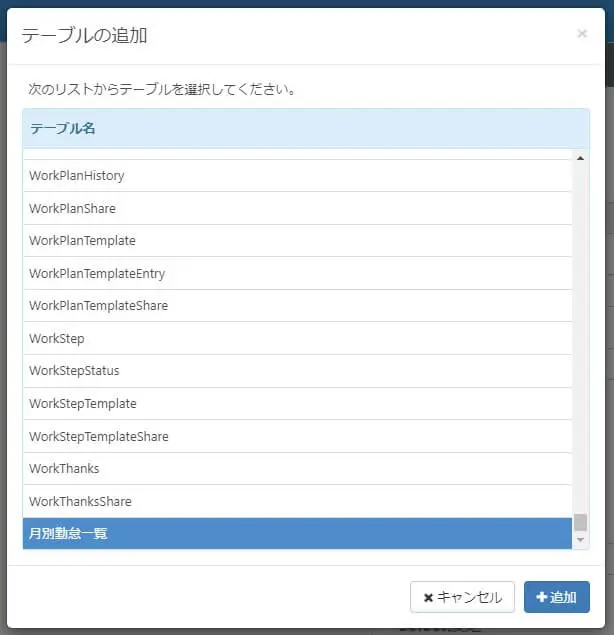The image size is (614, 635).
Task: Click the list scrollbar thumb
Action: pos(580,522)
